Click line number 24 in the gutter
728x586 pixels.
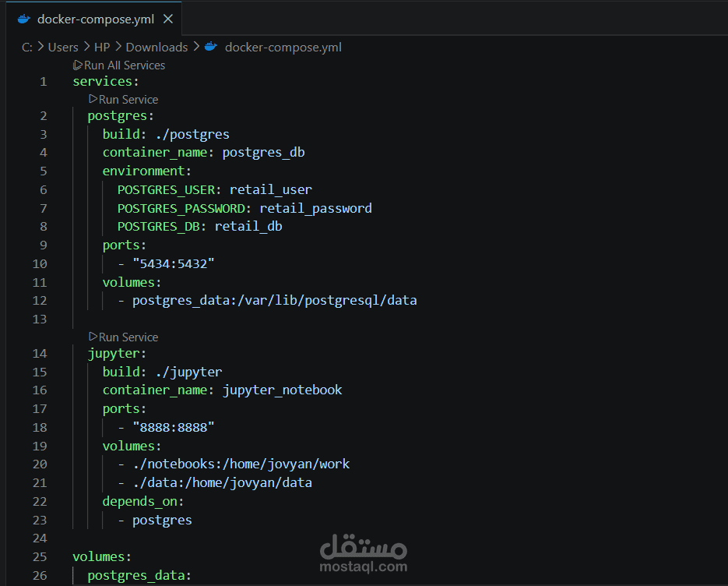click(40, 538)
